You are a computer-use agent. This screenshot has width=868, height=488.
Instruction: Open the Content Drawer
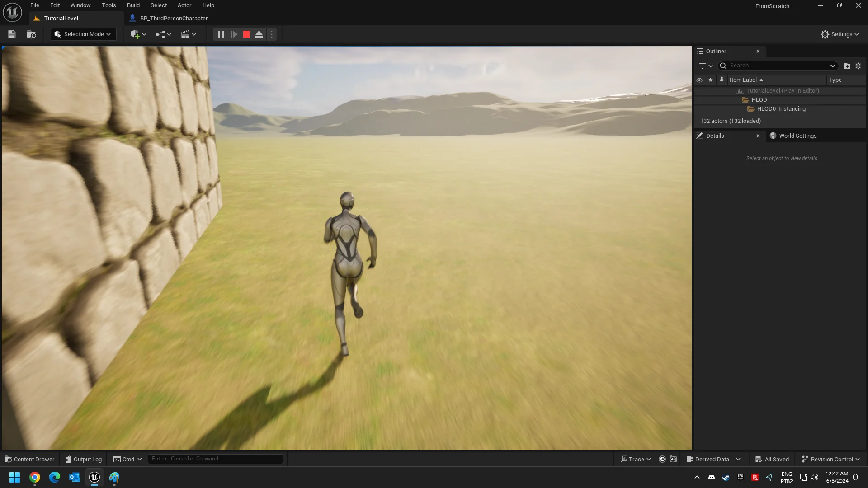click(x=29, y=459)
